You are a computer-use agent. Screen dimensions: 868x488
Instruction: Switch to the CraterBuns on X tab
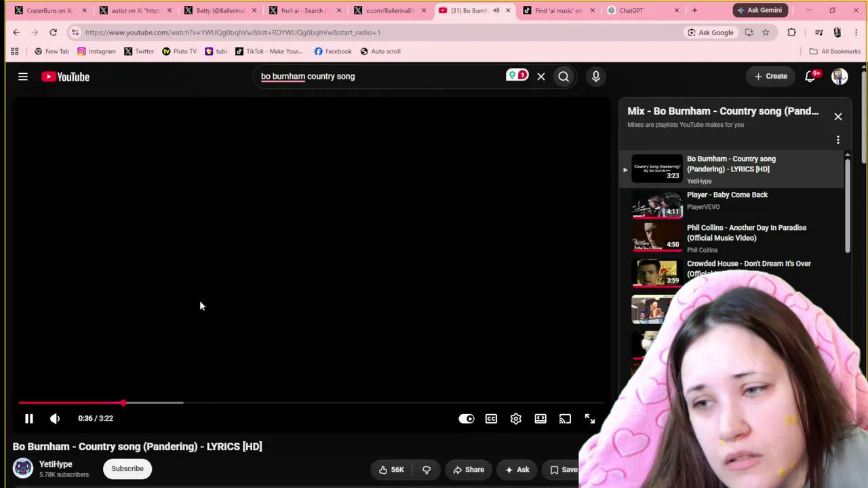50,11
